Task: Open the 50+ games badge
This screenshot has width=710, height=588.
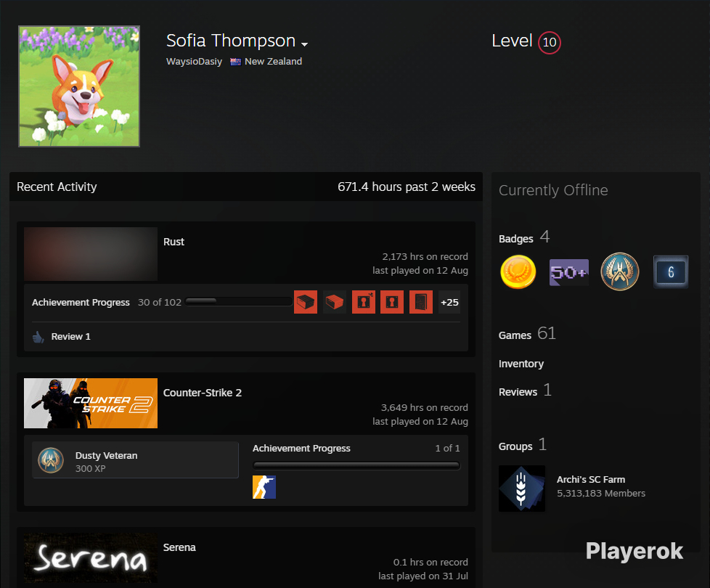Action: (568, 272)
